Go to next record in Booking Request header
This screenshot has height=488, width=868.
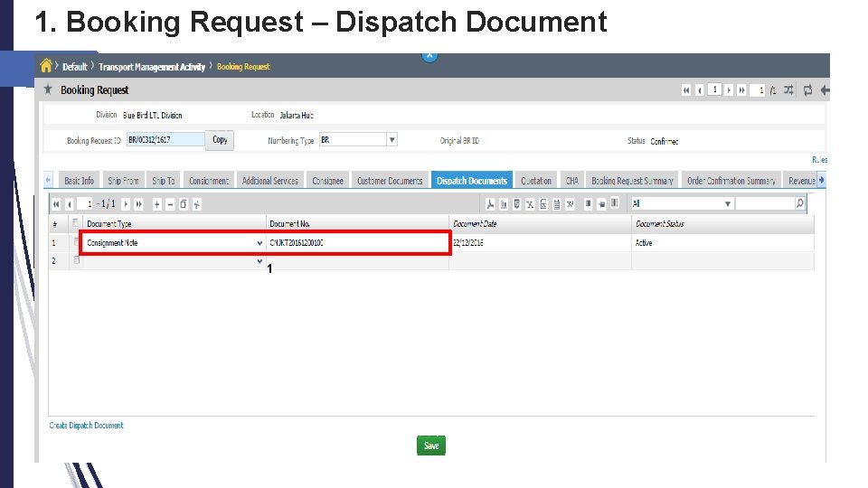729,90
